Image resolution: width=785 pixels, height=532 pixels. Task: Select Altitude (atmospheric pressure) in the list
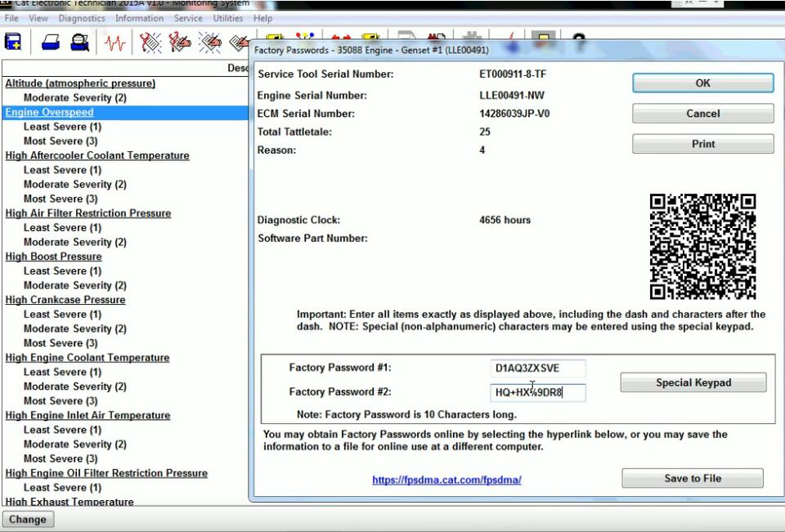click(80, 83)
